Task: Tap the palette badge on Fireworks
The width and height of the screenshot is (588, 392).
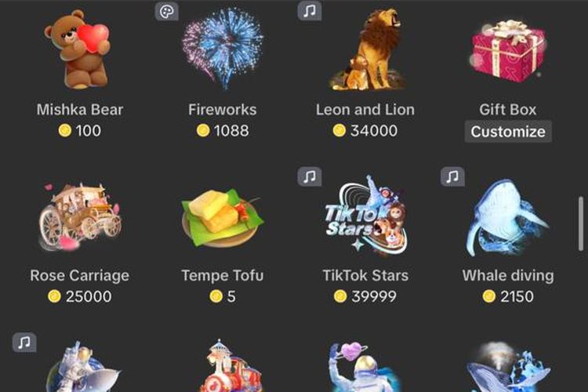Action: click(167, 11)
